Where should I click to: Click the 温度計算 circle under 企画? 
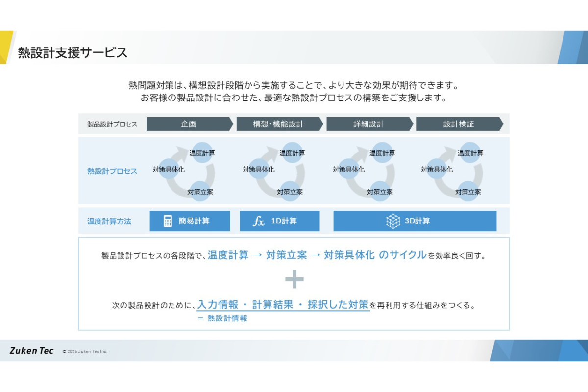[x=201, y=153]
